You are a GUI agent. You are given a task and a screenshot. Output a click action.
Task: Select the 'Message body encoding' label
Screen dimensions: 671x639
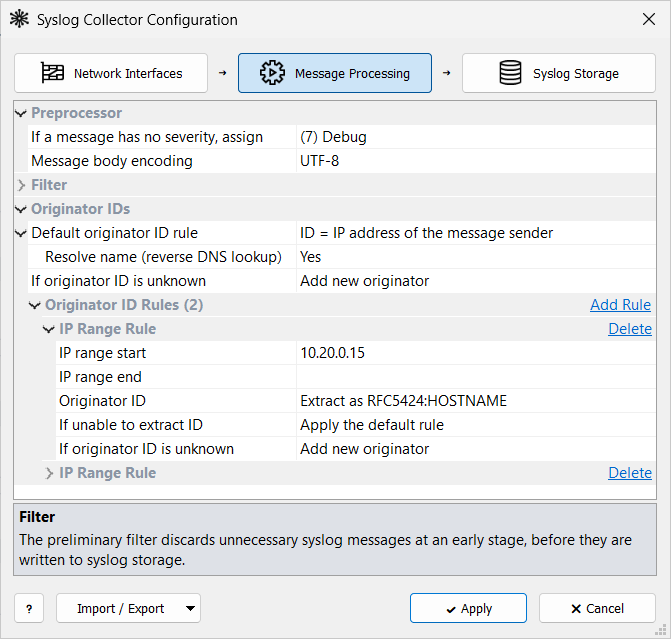112,161
